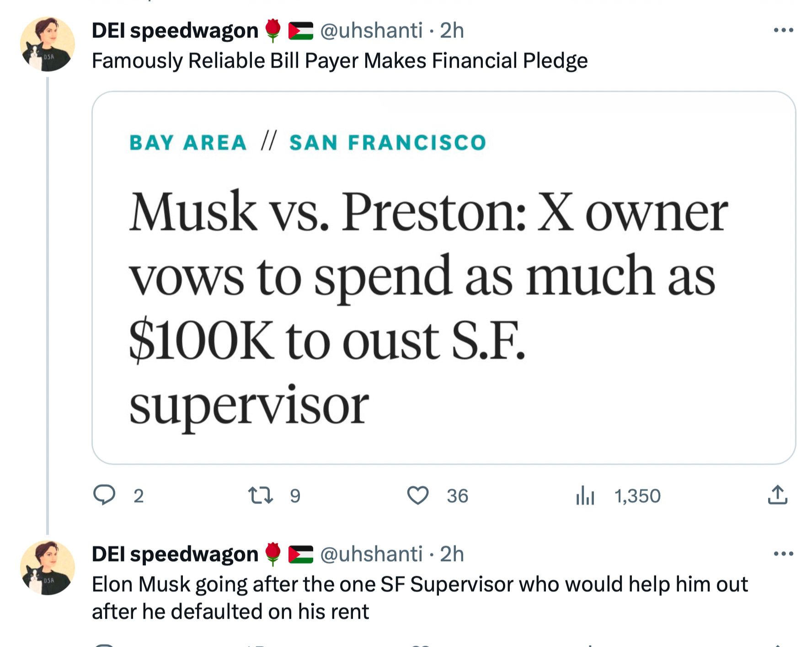Click the "Famously Reliable Bill Payer" tweet text
Screen dimensions: 812x647
coord(339,61)
